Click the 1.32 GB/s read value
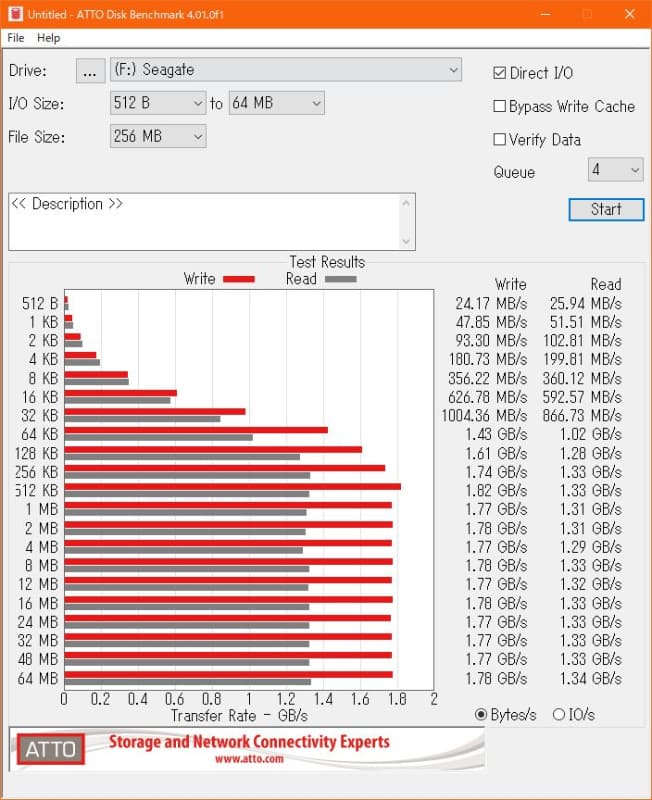The width and height of the screenshot is (652, 800). [591, 584]
